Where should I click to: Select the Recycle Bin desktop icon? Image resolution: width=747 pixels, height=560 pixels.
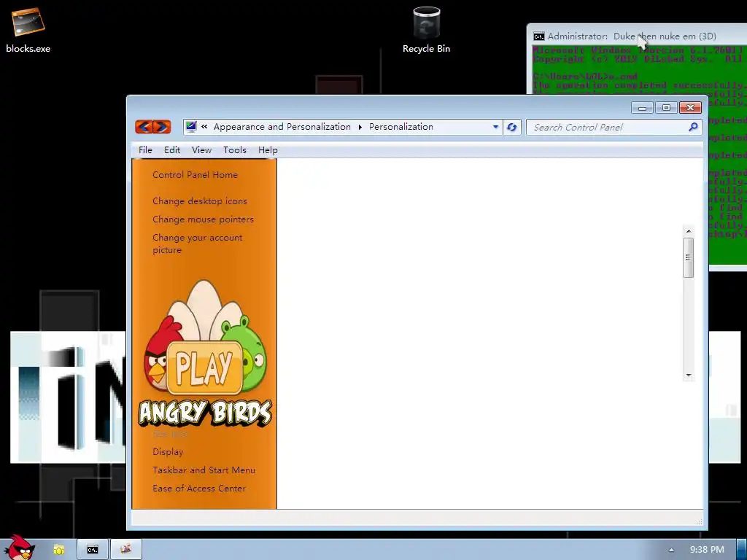click(426, 29)
